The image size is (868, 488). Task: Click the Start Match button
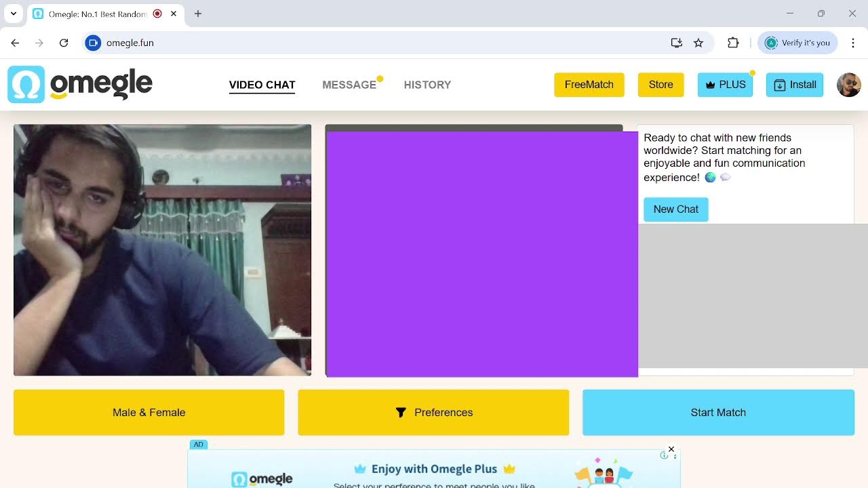(x=718, y=412)
